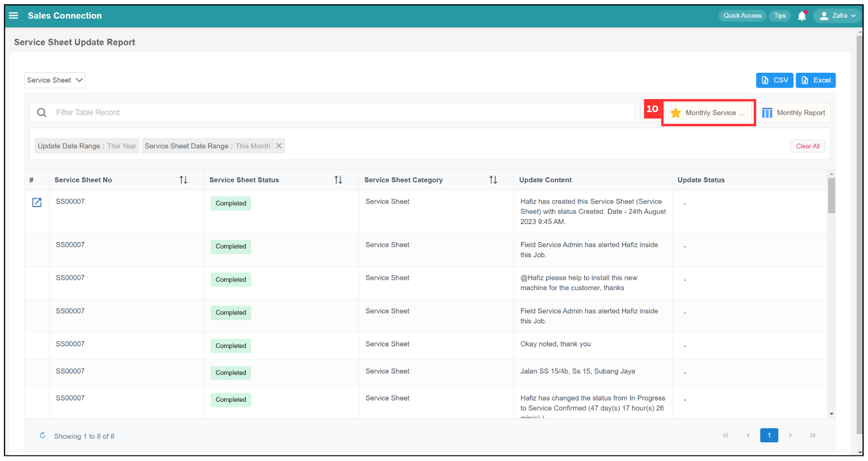Click the Update Content column header

545,180
